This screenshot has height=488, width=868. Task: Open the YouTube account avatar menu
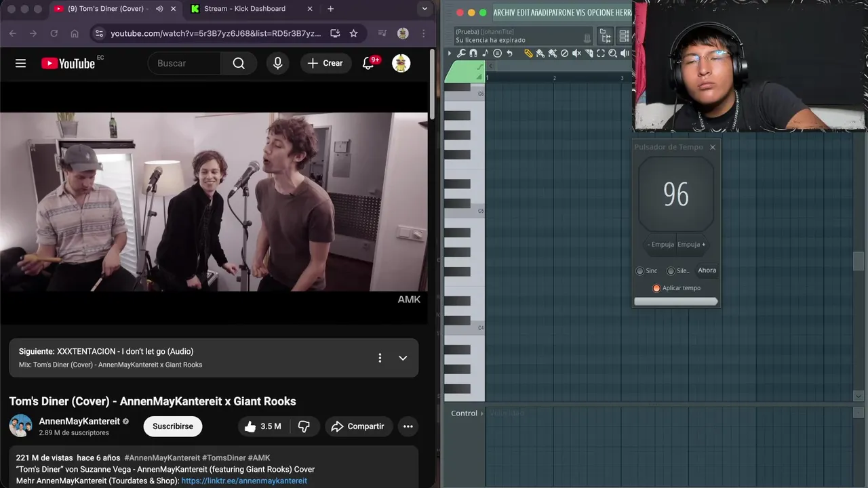pos(401,63)
